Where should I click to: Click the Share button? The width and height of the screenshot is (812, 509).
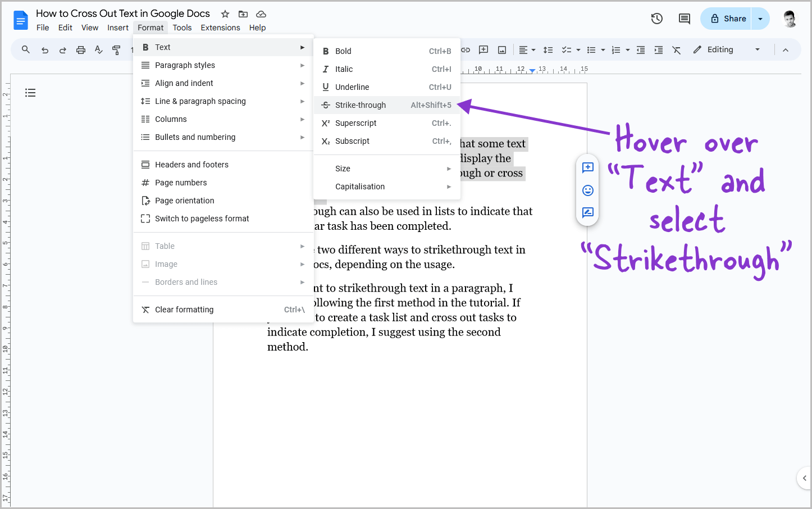(727, 19)
